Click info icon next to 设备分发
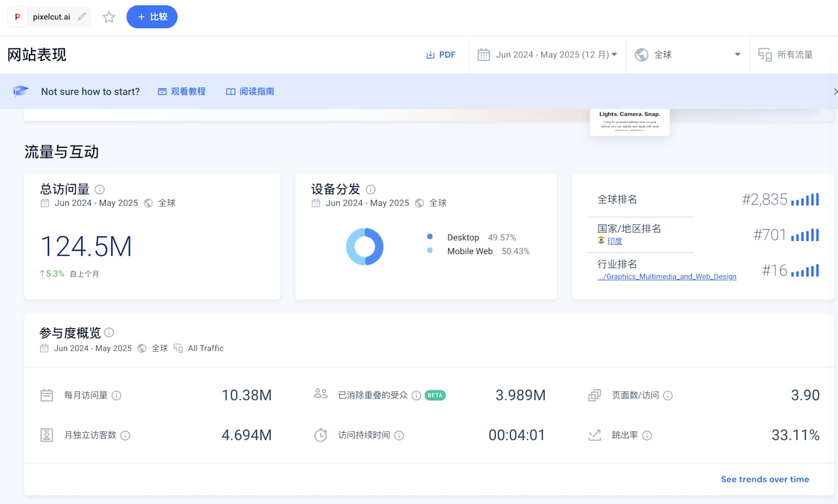Image resolution: width=838 pixels, height=504 pixels. point(371,189)
